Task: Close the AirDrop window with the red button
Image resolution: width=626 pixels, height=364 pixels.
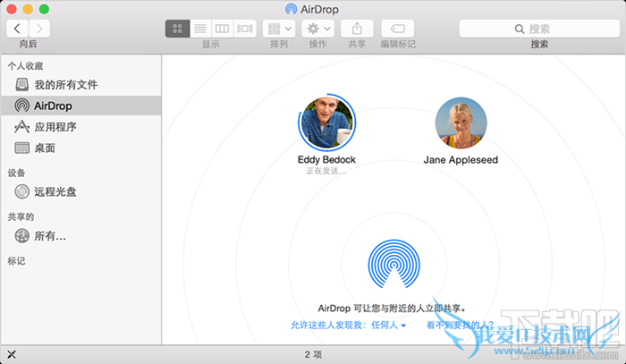Action: click(x=12, y=9)
